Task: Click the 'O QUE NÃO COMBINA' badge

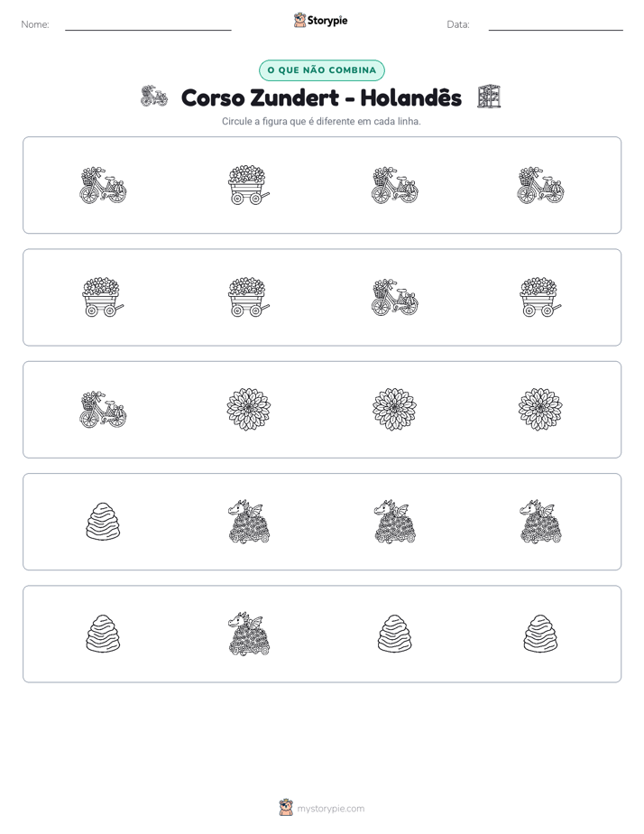Action: (x=322, y=70)
